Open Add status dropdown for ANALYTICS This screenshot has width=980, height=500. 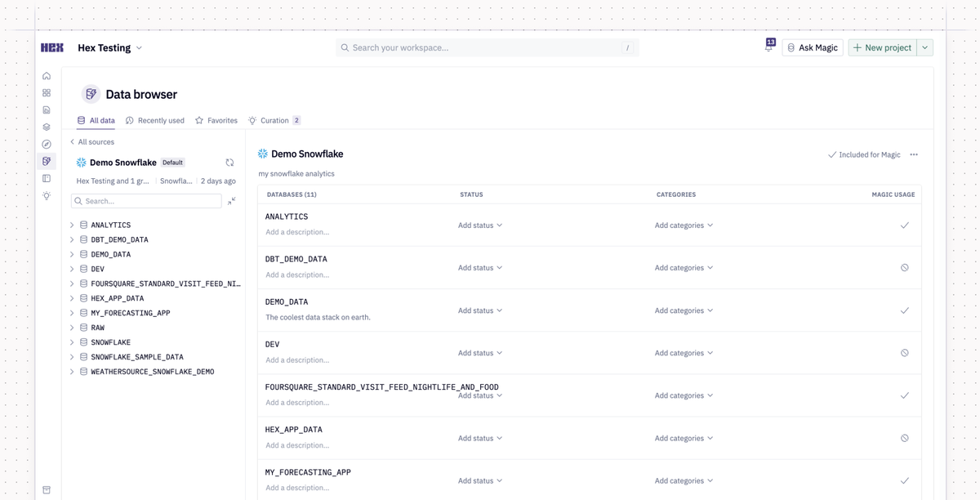(x=480, y=225)
